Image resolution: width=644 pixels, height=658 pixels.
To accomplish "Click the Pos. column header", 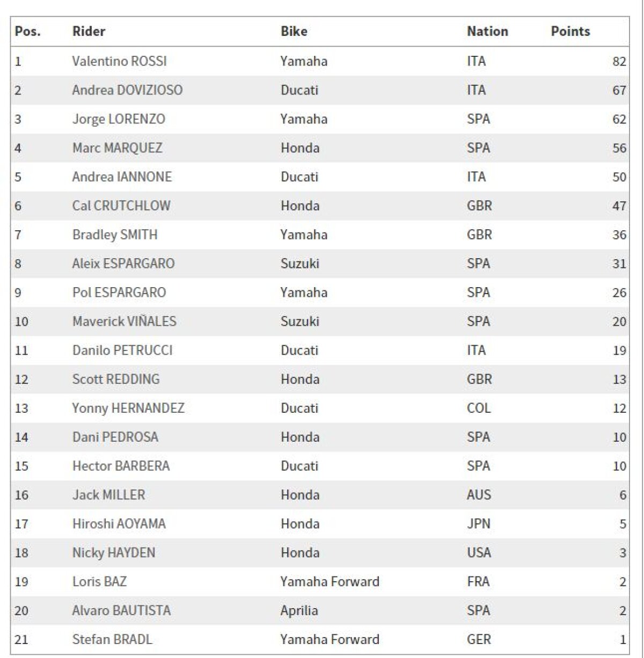I will pyautogui.click(x=27, y=31).
